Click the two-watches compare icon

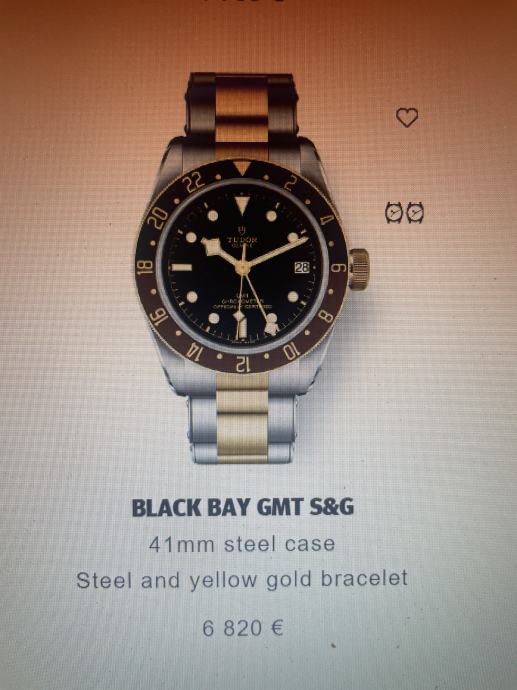pyautogui.click(x=404, y=213)
